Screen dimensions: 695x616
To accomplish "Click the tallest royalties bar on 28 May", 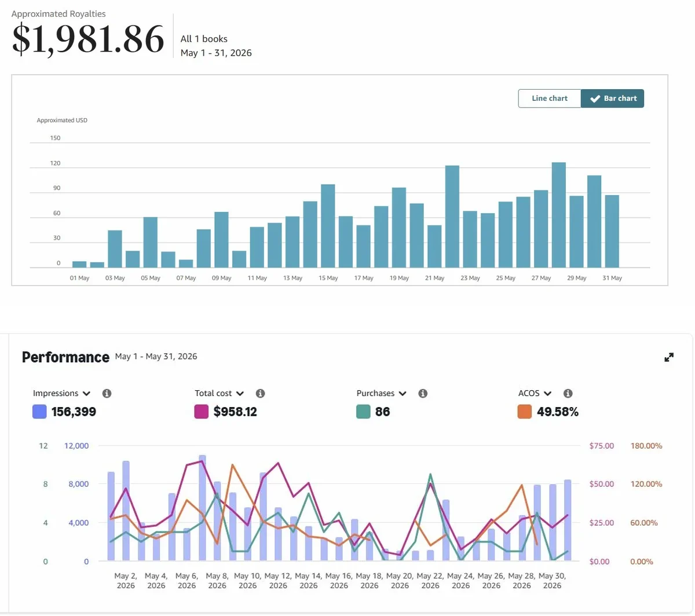I will pos(558,215).
